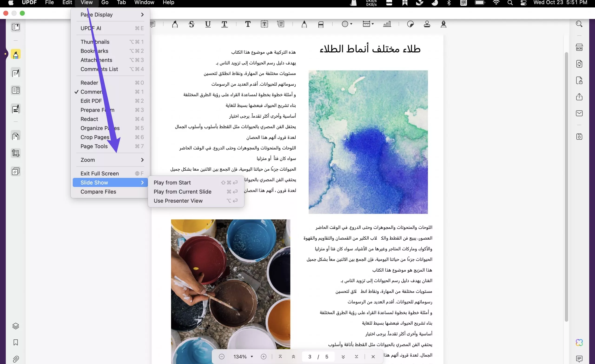Click the zoom in plus button

264,356
